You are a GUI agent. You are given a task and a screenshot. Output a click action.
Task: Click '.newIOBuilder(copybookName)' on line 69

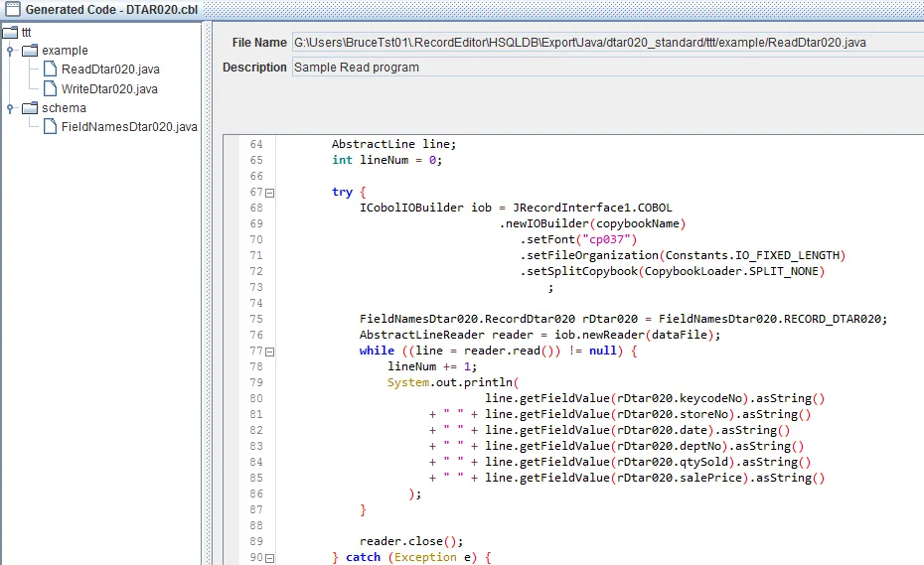(x=592, y=223)
